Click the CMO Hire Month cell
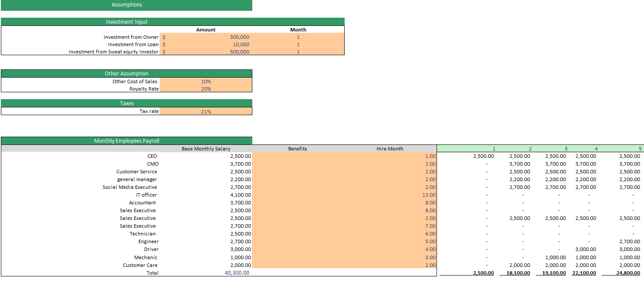The width and height of the screenshot is (644, 282). click(388, 163)
